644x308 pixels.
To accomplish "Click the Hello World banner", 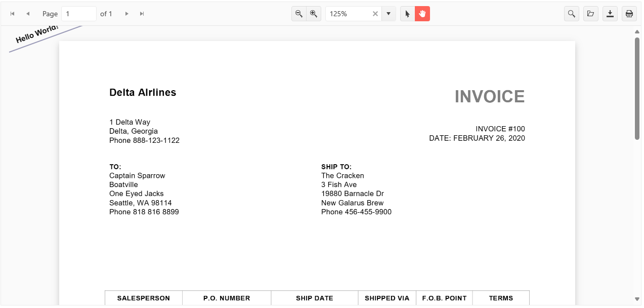I will point(37,34).
